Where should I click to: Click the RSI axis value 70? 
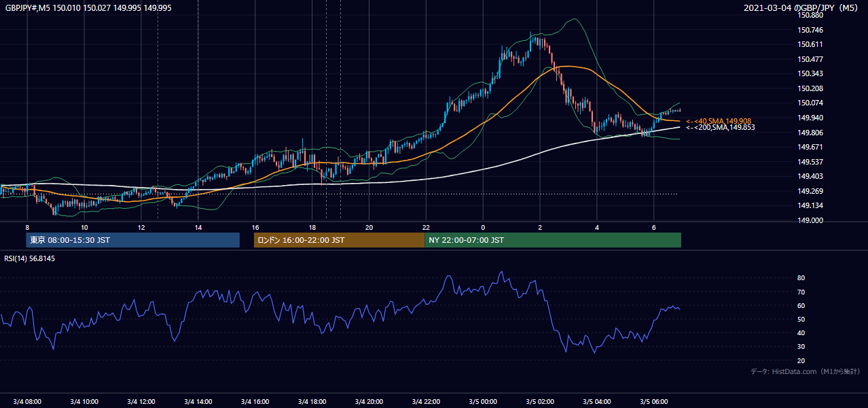(x=801, y=292)
